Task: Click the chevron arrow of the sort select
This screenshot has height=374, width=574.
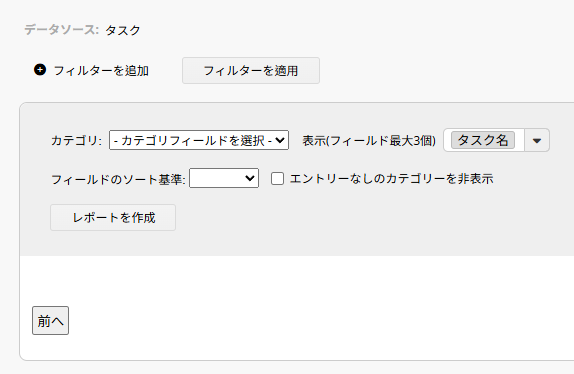Action: pyautogui.click(x=250, y=178)
